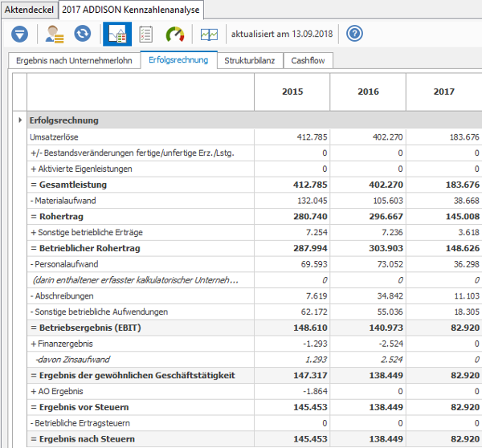Image resolution: width=482 pixels, height=448 pixels.
Task: Select the davon Zinsaufwand row label
Action: [x=72, y=360]
